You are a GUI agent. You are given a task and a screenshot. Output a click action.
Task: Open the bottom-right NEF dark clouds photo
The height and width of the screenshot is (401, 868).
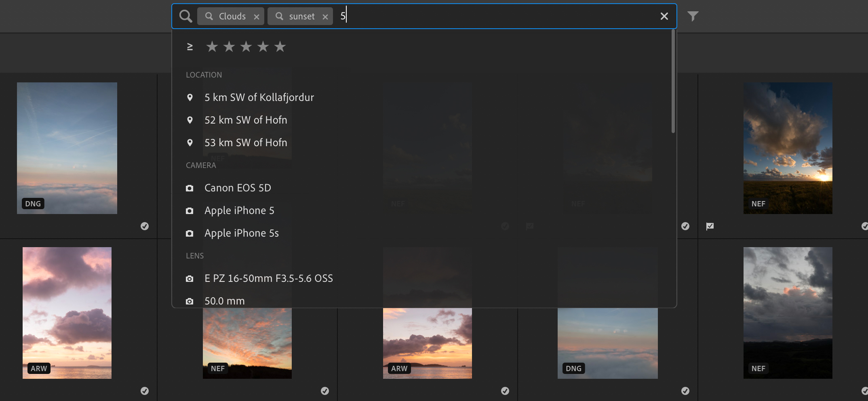click(x=788, y=313)
